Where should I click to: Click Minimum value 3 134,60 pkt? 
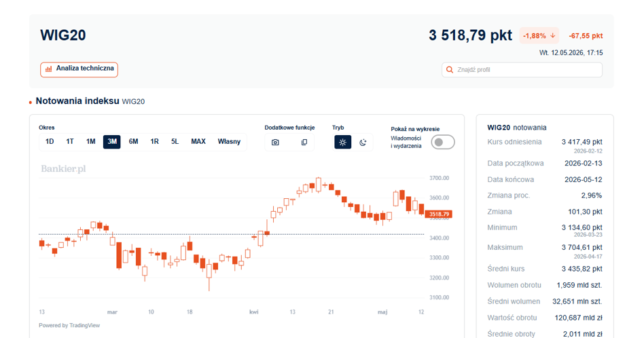click(x=582, y=227)
